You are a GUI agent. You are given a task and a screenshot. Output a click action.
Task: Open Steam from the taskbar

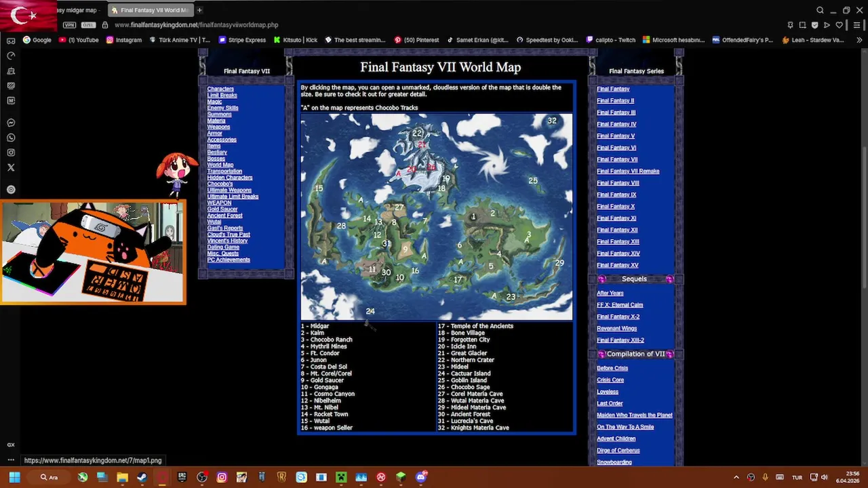[142, 477]
